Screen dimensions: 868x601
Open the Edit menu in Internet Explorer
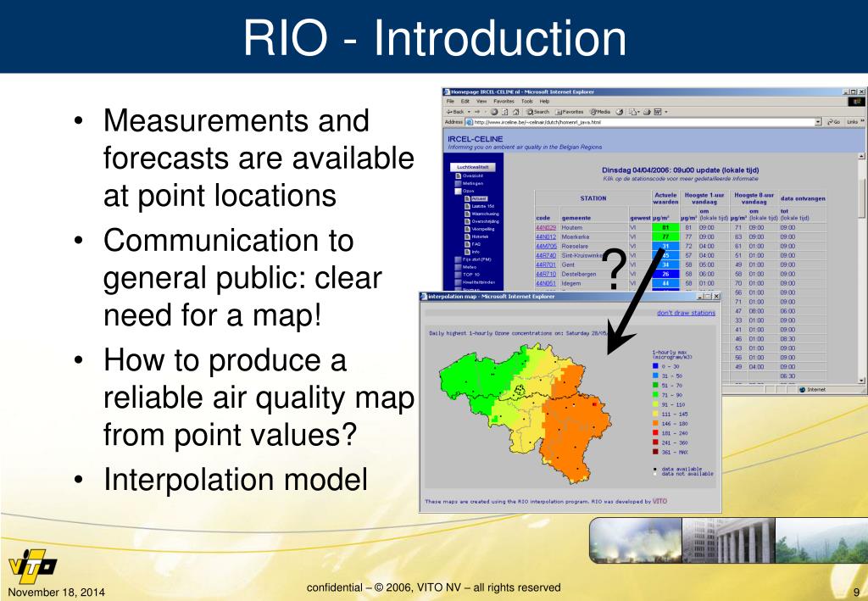[x=465, y=101]
